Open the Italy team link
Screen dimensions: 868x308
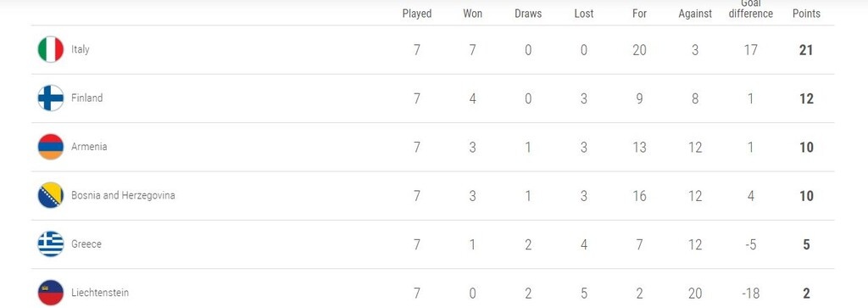pos(80,49)
